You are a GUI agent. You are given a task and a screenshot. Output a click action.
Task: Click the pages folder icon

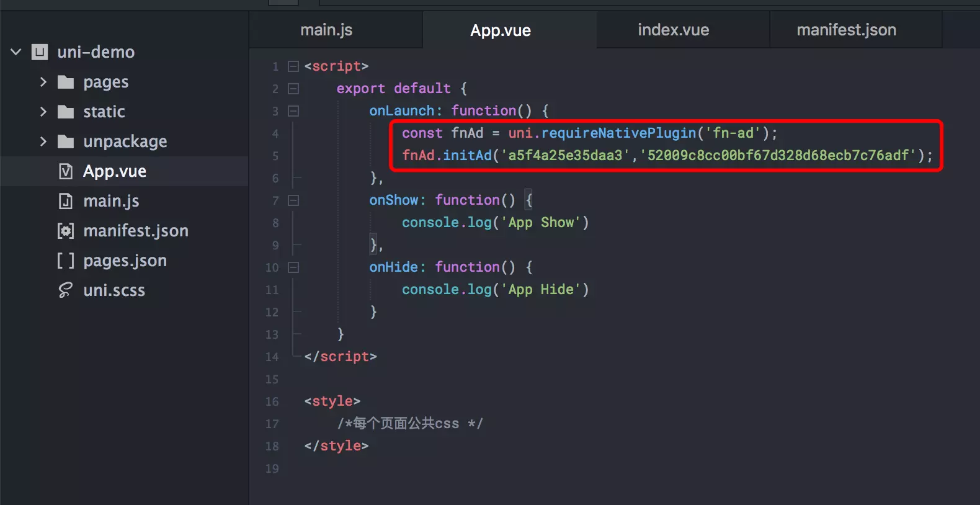point(66,82)
